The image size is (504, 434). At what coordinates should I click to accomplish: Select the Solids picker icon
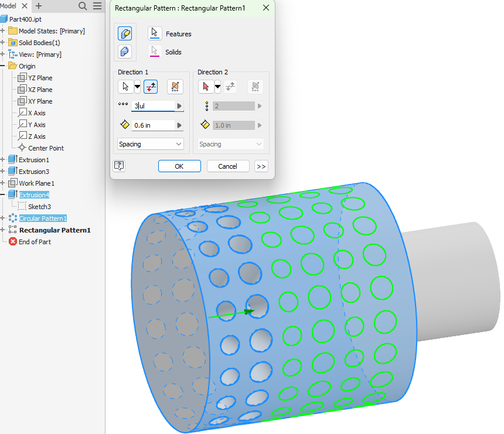click(155, 52)
